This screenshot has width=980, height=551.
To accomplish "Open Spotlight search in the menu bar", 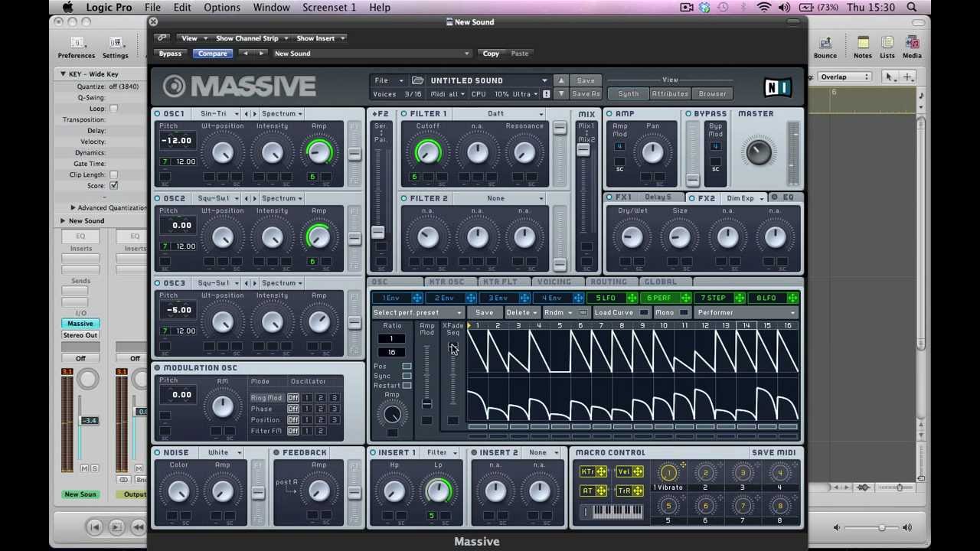I will coord(912,7).
